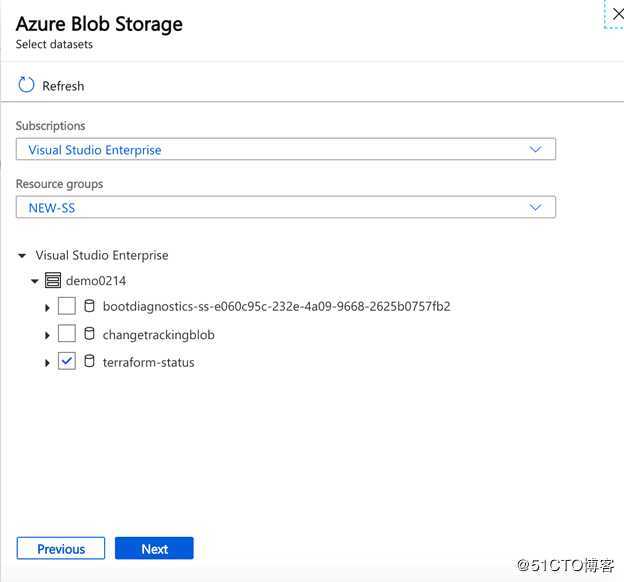Expand the terraform-status container node

(x=47, y=363)
